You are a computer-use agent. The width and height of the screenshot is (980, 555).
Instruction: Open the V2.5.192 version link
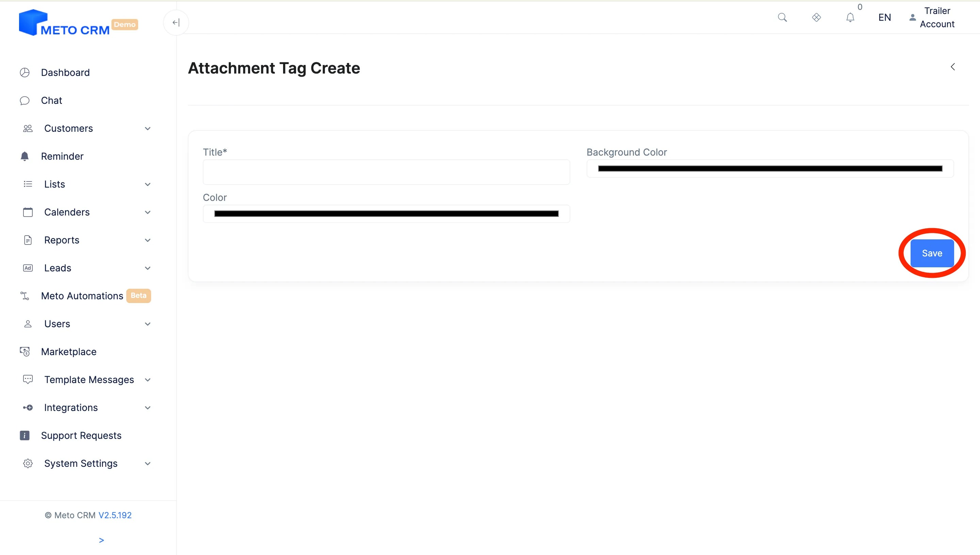click(x=115, y=515)
